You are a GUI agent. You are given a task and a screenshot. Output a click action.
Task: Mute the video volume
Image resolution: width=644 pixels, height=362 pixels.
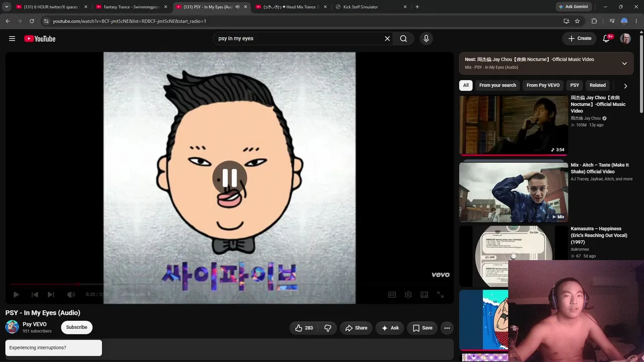pos(71,295)
